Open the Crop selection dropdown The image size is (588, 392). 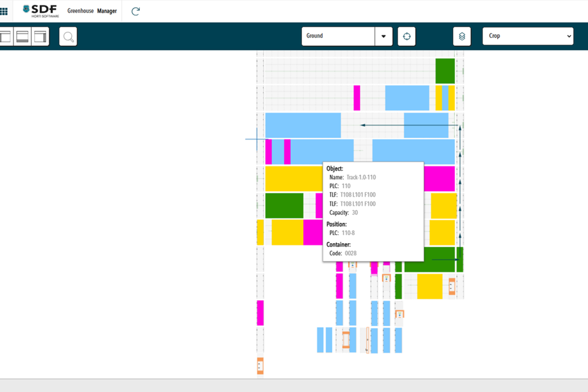coord(528,36)
